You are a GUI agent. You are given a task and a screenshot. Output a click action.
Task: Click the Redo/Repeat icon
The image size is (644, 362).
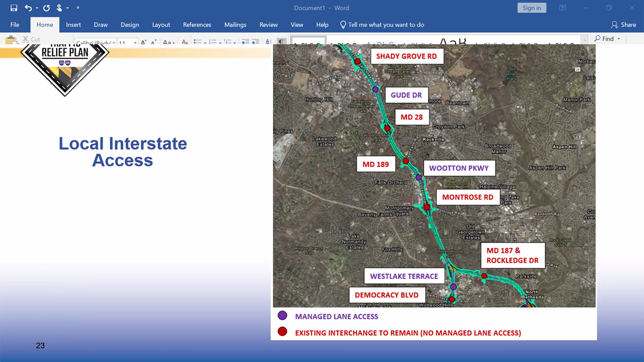click(x=46, y=8)
